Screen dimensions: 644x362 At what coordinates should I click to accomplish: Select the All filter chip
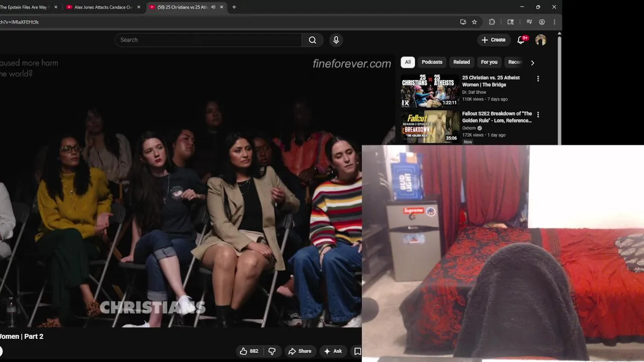[408, 62]
